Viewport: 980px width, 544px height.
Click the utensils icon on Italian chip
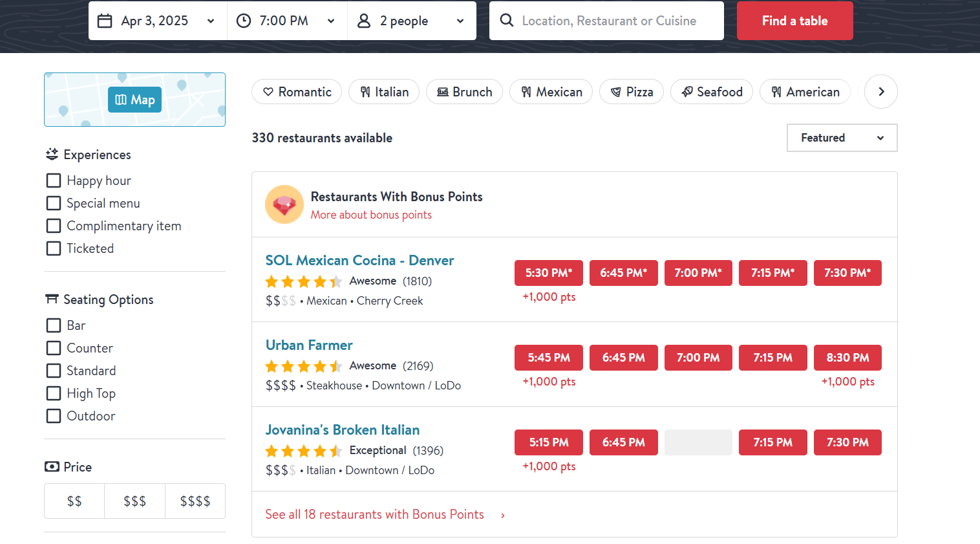(x=365, y=92)
